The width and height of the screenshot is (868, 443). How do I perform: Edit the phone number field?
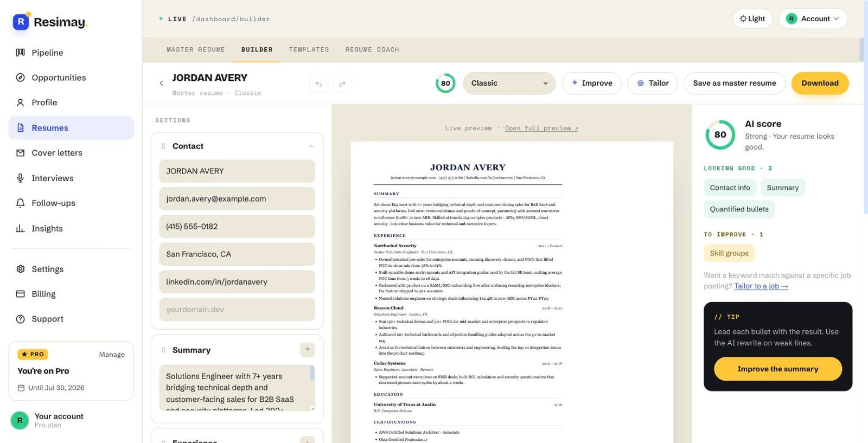tap(237, 227)
